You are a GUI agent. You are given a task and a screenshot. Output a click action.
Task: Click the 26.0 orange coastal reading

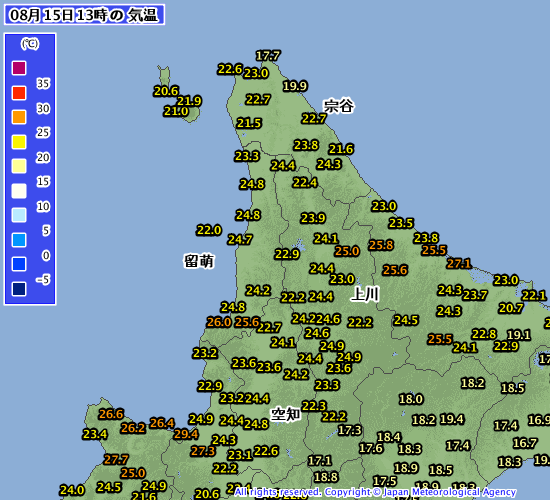tap(219, 322)
